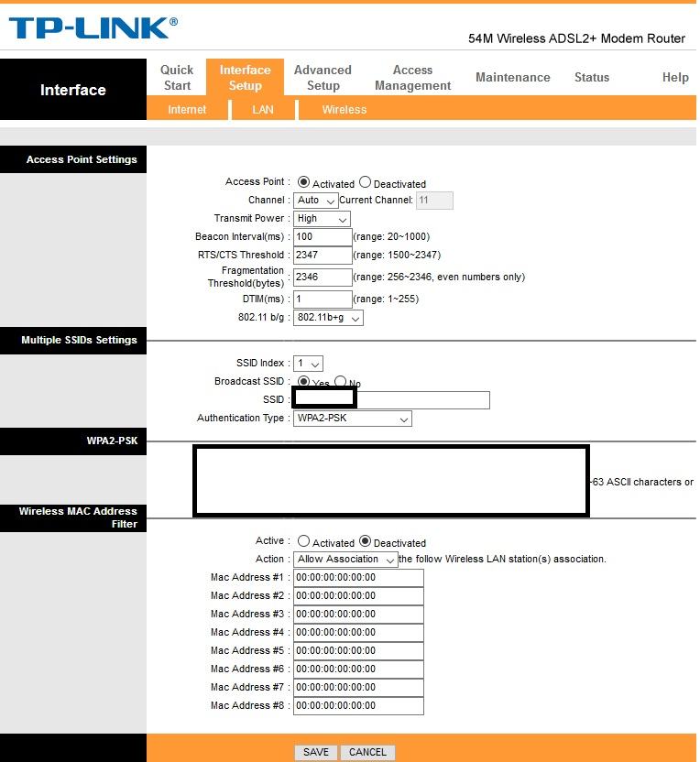
Task: Click the Mac Address #7 field
Action: tap(358, 688)
